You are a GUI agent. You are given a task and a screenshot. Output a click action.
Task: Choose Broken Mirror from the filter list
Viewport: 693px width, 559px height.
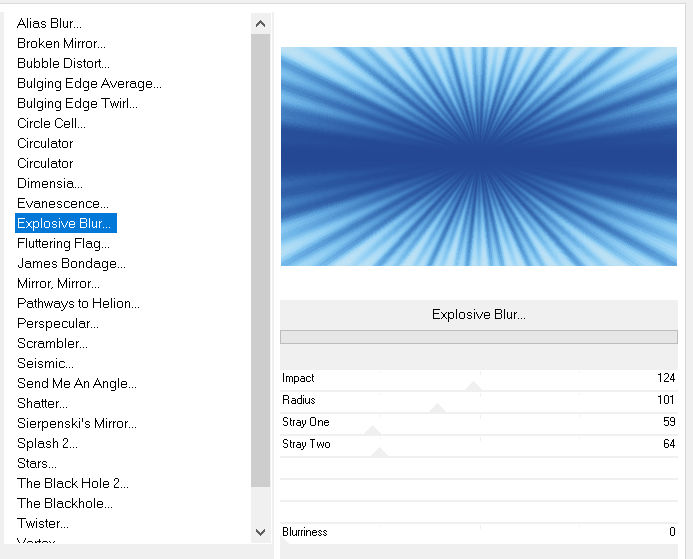pyautogui.click(x=61, y=43)
